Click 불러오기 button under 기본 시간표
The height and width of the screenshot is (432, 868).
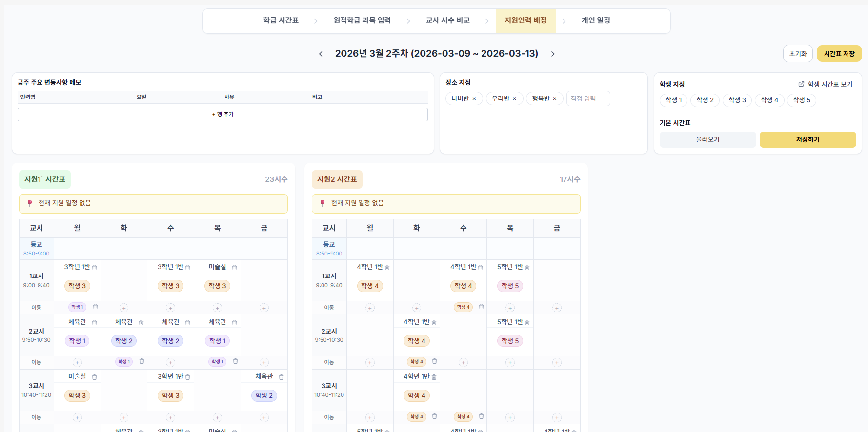(x=707, y=139)
